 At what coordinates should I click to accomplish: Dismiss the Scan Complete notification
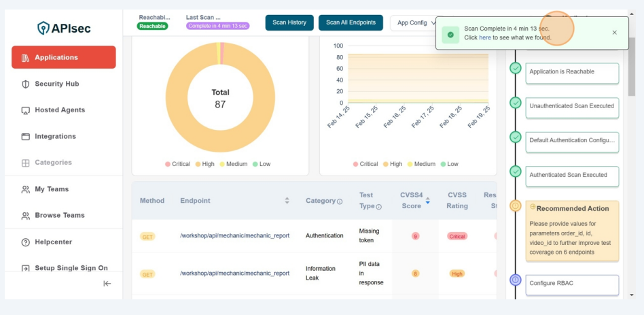click(615, 33)
